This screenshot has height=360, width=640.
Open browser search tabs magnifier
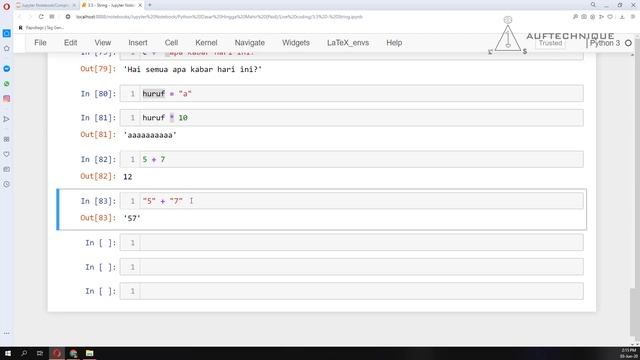point(593,5)
